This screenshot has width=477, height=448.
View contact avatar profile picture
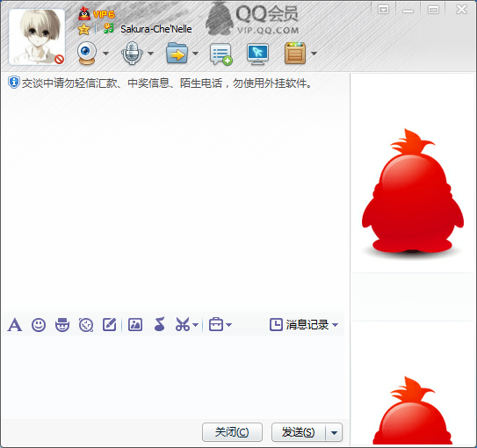pos(37,37)
